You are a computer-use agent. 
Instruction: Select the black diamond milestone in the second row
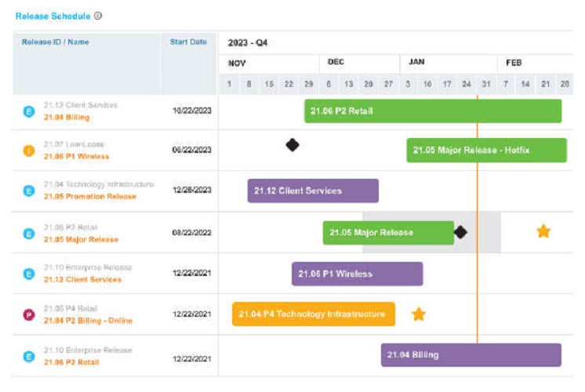(292, 145)
